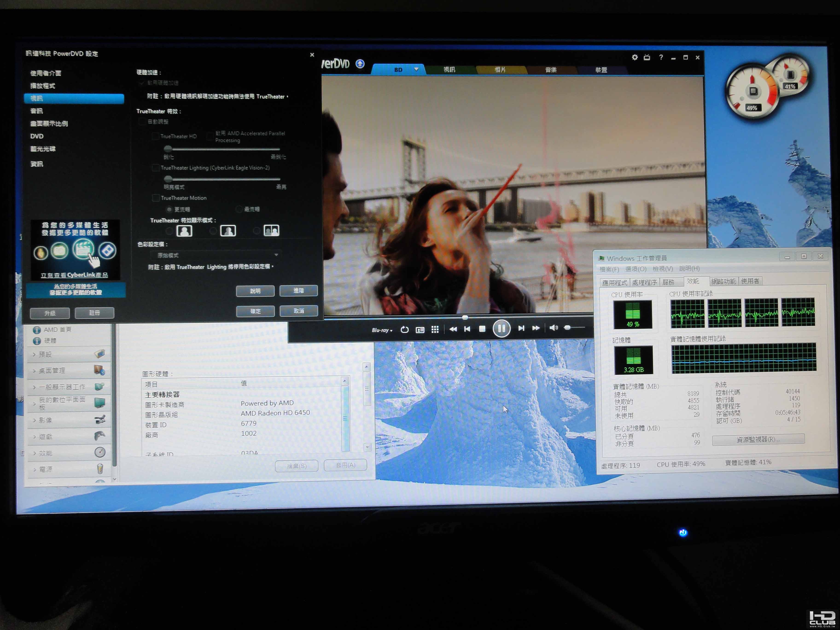Expand the BD tab dropdown arrow
The height and width of the screenshot is (630, 840).
click(416, 69)
